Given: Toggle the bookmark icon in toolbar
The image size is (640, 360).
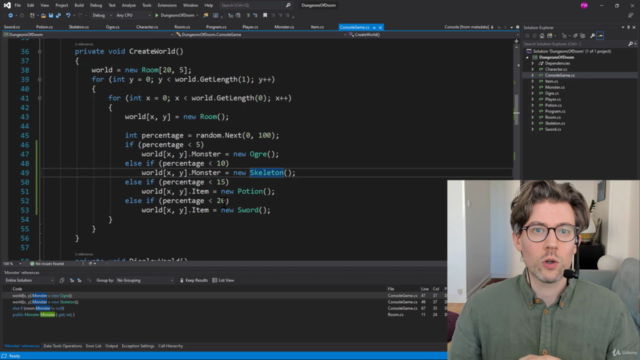Looking at the screenshot, I should point(265,16).
